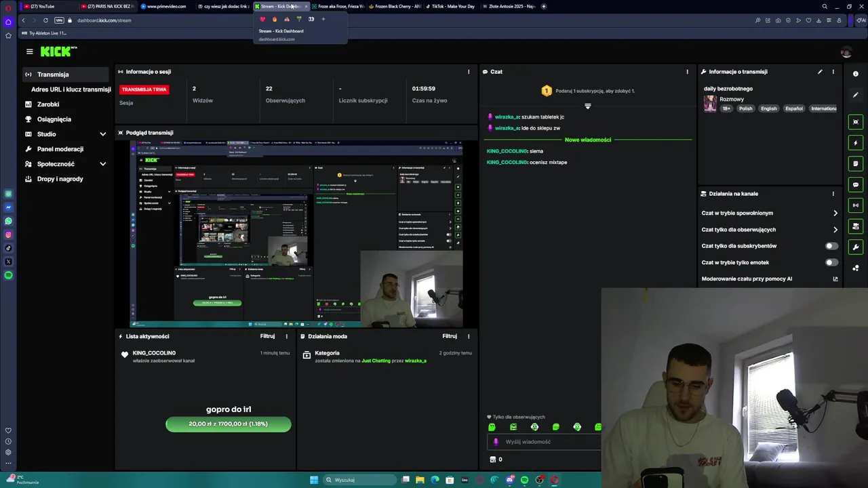Click KING_COCOLINO in Lista aktywności

pos(154,353)
